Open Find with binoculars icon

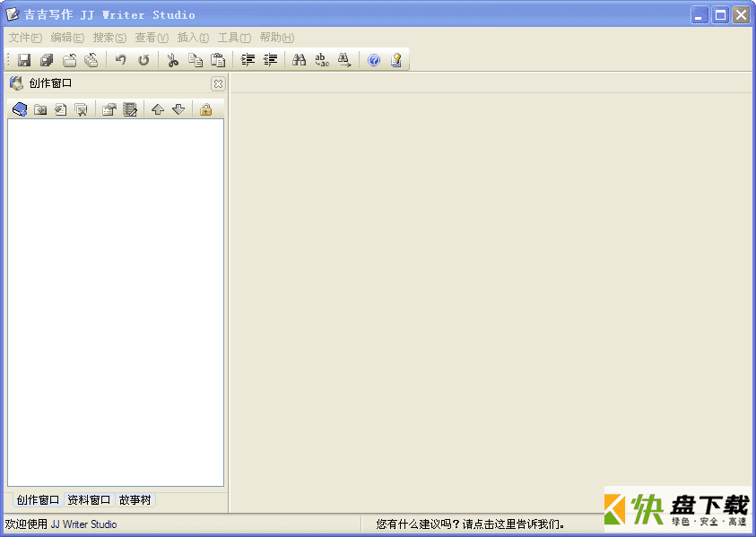pos(299,60)
